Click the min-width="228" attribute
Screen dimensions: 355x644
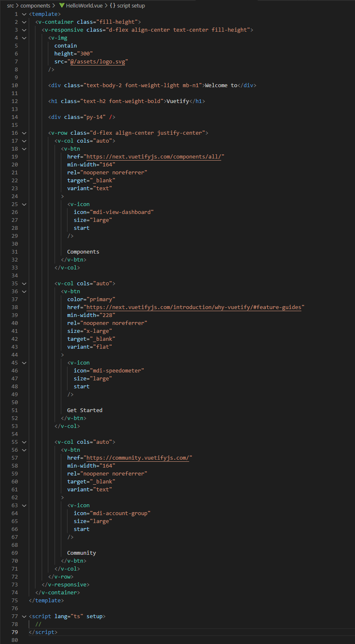click(91, 315)
